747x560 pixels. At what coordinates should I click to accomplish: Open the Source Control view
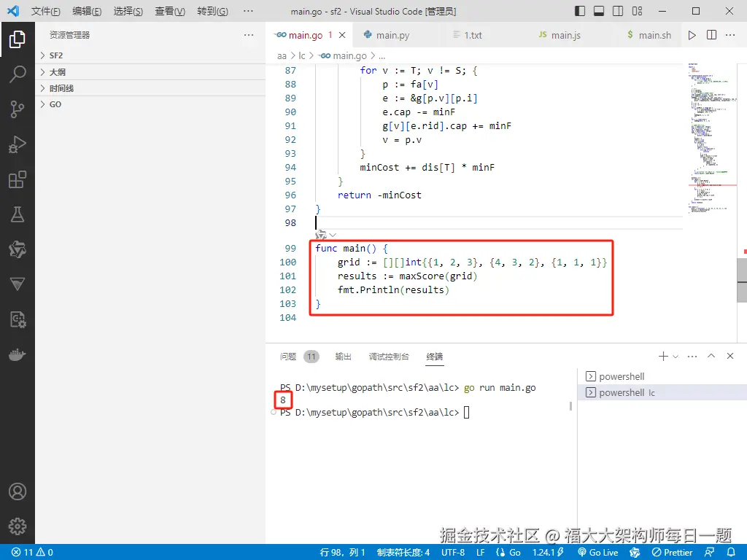[18, 109]
